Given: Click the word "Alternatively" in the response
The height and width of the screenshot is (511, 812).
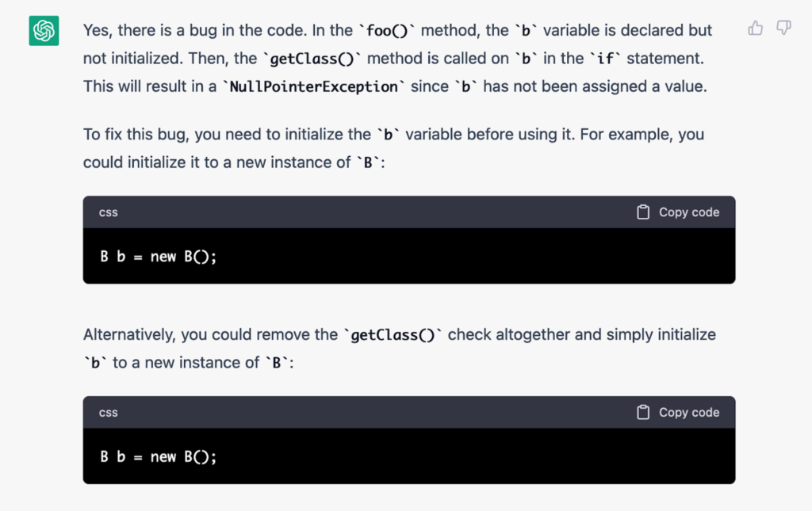Looking at the screenshot, I should click(x=129, y=334).
